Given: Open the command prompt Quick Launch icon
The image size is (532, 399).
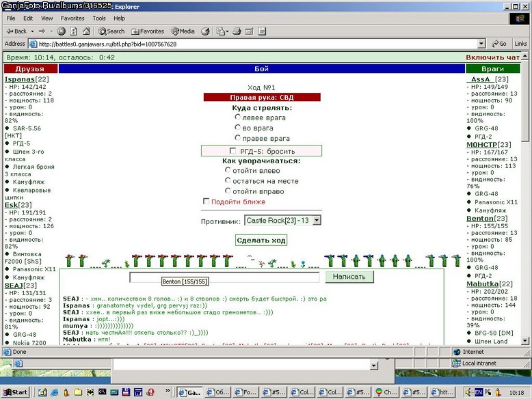Looking at the screenshot, I should pos(102,392).
